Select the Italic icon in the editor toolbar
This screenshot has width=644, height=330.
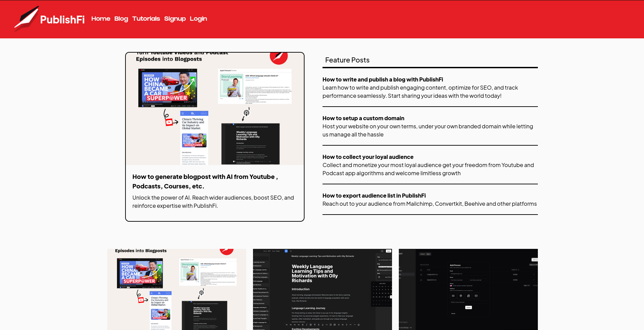click(307, 325)
